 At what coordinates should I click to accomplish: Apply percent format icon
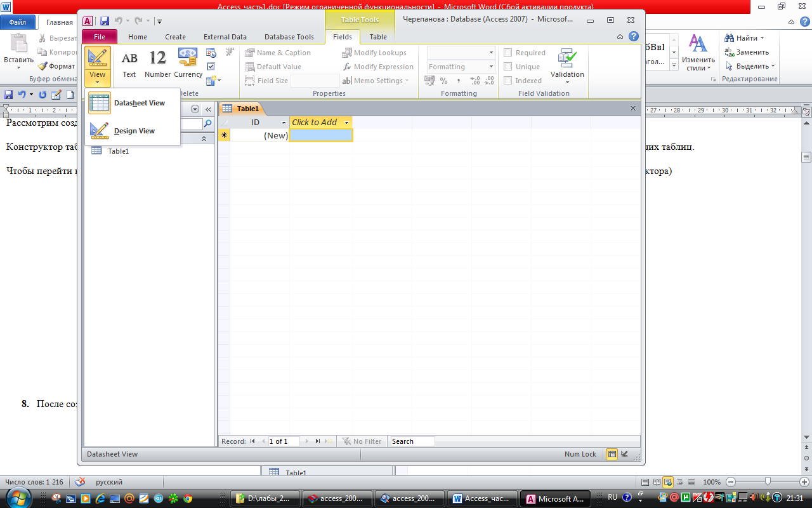(443, 81)
